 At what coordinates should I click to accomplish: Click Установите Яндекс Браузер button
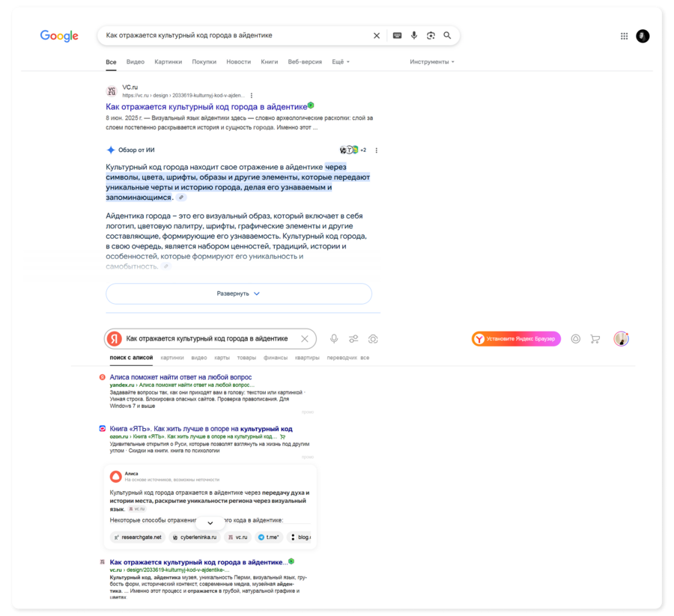[x=516, y=339]
